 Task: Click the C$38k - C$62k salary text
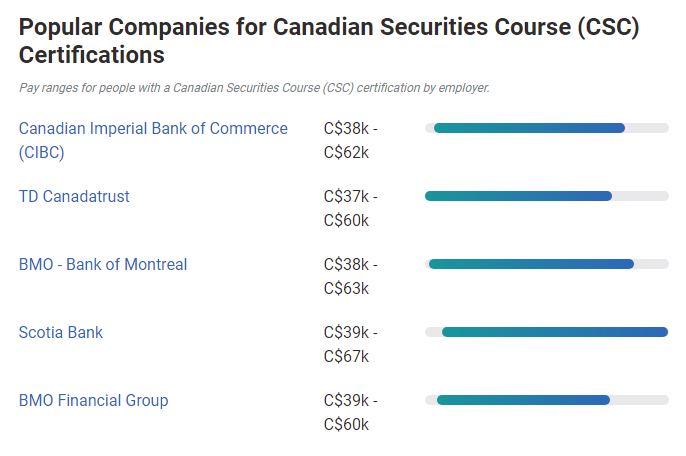click(350, 140)
